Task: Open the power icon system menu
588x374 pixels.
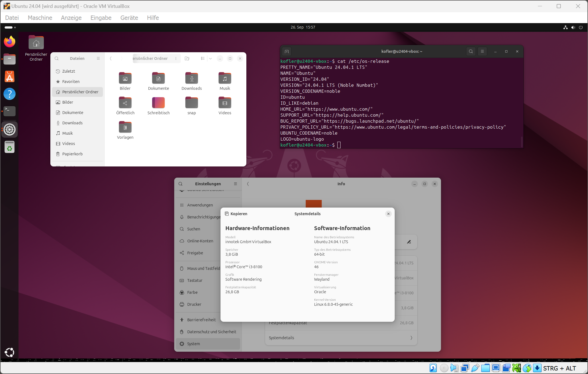Action: (x=581, y=27)
